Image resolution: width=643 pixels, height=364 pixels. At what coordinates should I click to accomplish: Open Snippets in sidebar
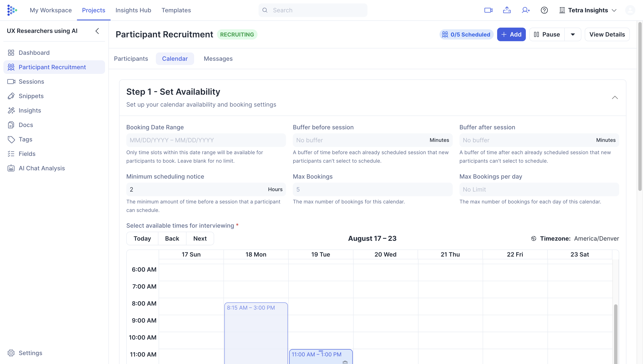[x=54, y=96]
